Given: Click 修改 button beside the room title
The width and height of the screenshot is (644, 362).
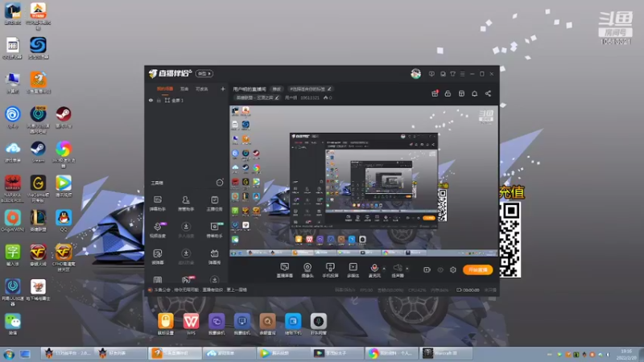Looking at the screenshot, I should 276,88.
